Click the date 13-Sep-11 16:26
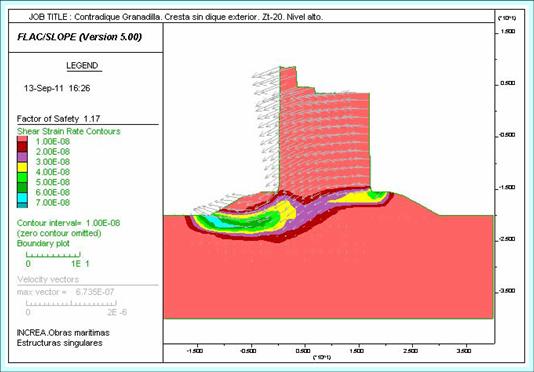Viewport: 534px width, 372px height. pyautogui.click(x=57, y=88)
